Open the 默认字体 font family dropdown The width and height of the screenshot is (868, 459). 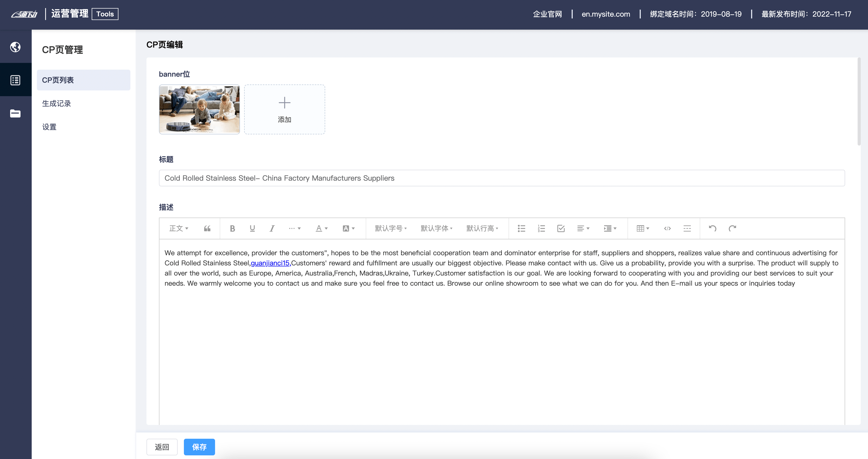[436, 228]
